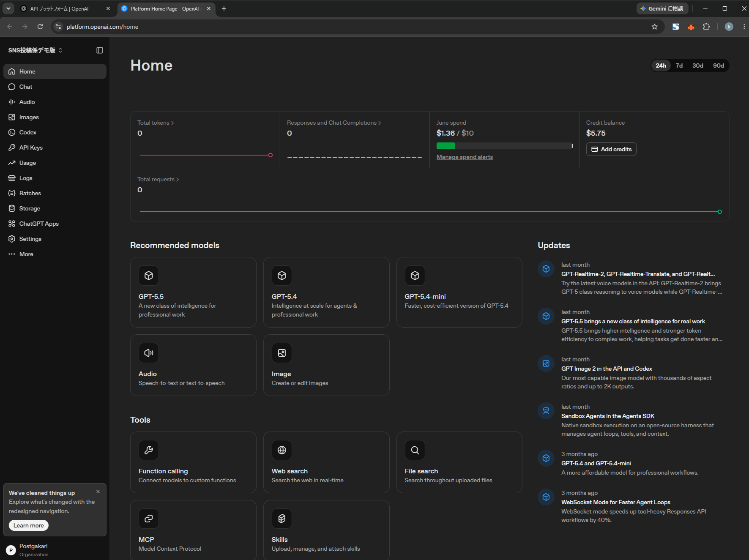Image resolution: width=749 pixels, height=560 pixels.
Task: Open the Web search tool card
Action: pyautogui.click(x=326, y=462)
